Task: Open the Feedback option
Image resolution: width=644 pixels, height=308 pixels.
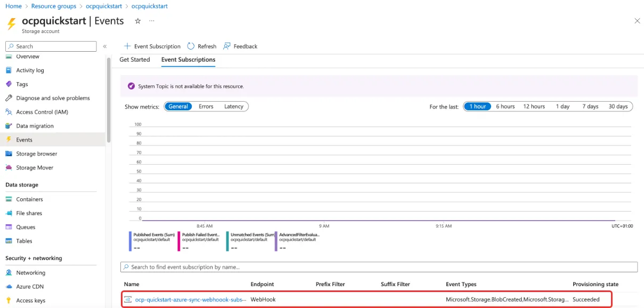Action: click(240, 46)
